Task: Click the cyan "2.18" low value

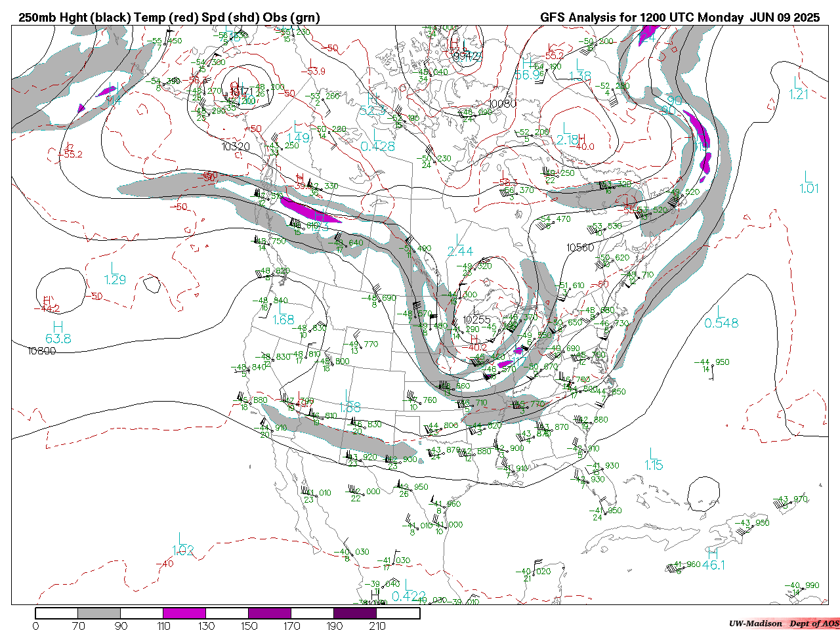Action: (568, 140)
